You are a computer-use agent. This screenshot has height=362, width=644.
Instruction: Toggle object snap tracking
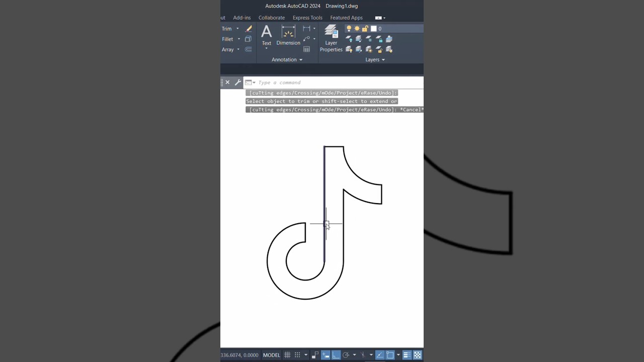(379, 355)
